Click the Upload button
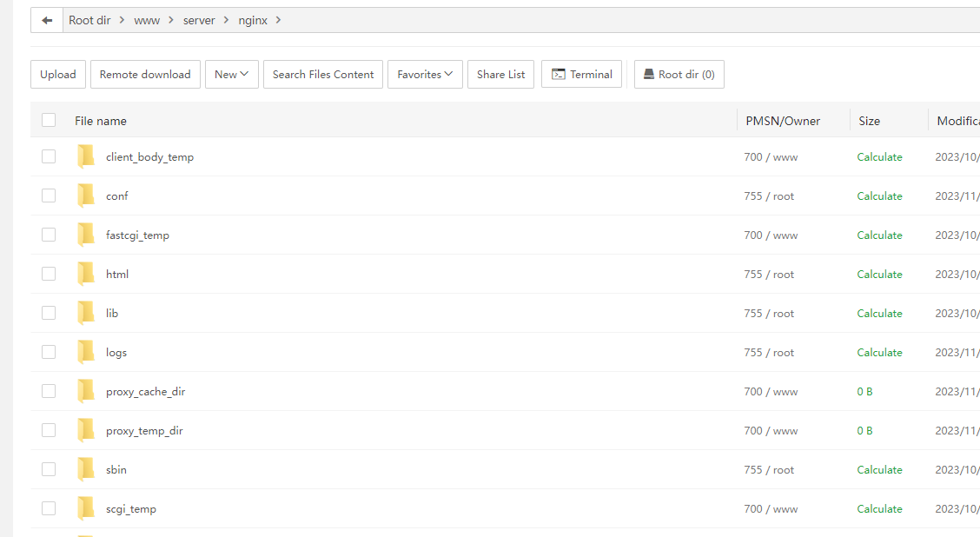The width and height of the screenshot is (980, 537). tap(58, 75)
